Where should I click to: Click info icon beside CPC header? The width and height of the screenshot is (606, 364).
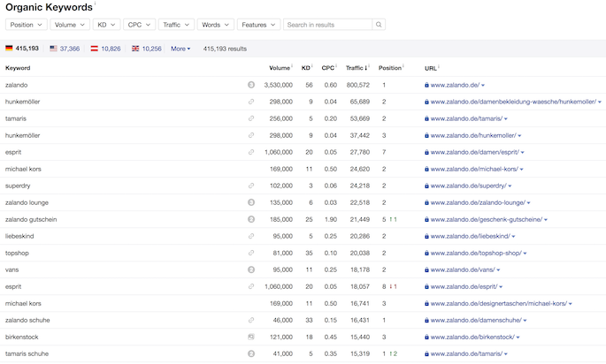tap(336, 65)
